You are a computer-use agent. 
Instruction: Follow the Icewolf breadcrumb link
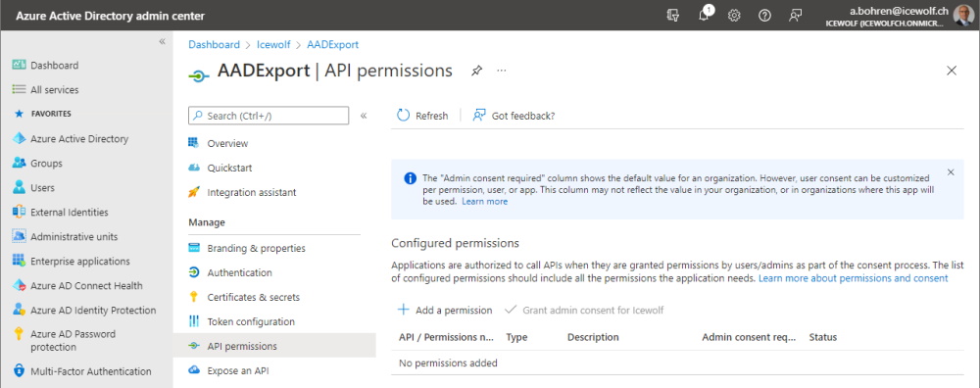(x=273, y=44)
